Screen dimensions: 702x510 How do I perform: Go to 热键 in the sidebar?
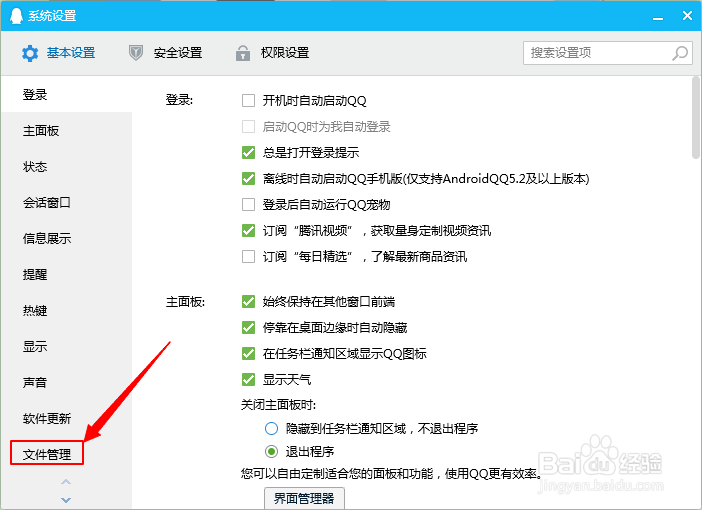click(66, 310)
